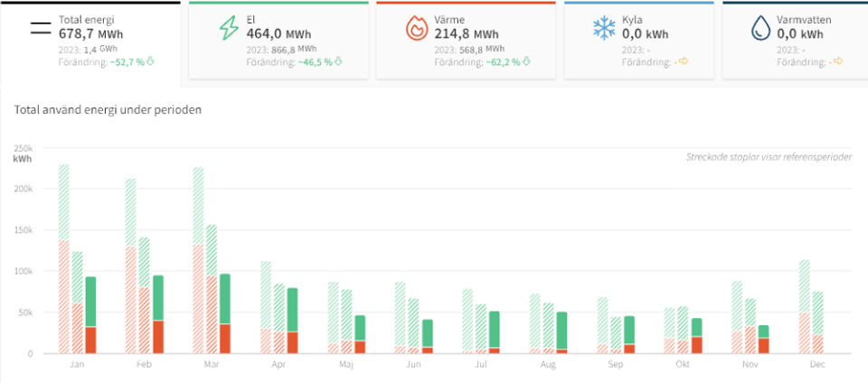
Task: Click the Apr month label
Action: [279, 365]
